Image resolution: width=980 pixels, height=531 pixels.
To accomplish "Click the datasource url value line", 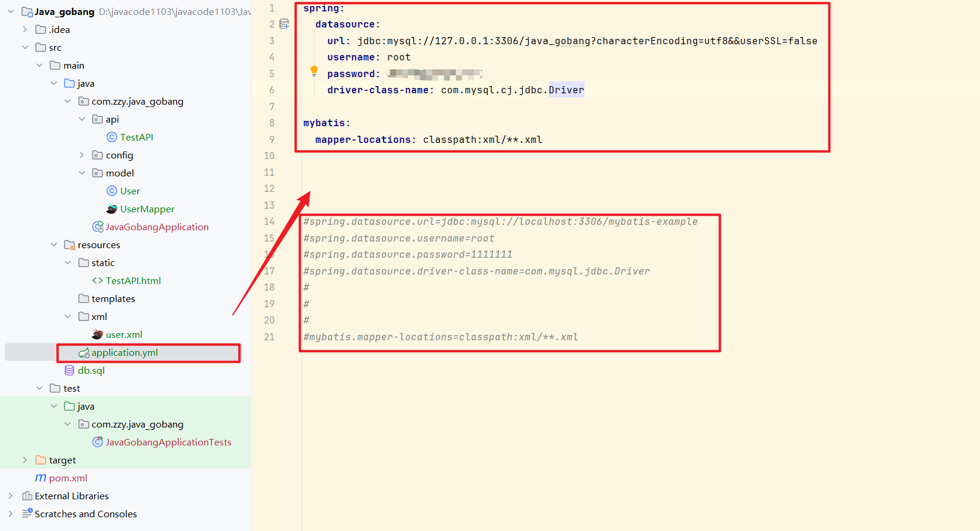I will (572, 41).
